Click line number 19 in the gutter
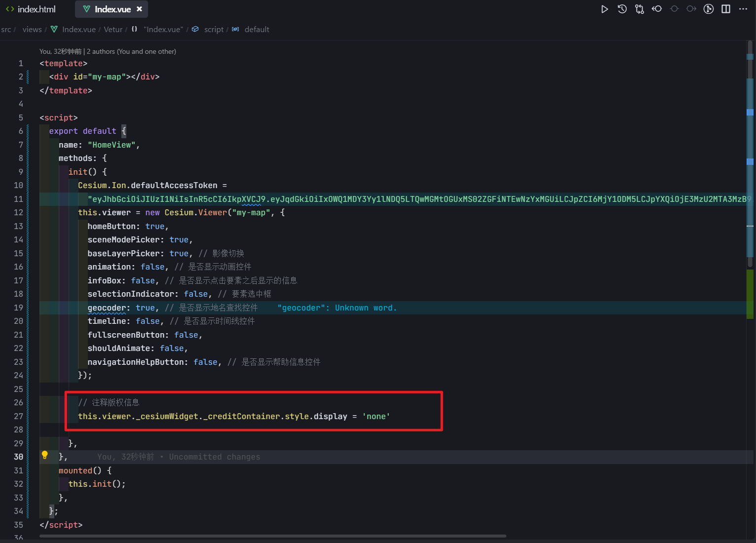This screenshot has width=756, height=543. 18,308
